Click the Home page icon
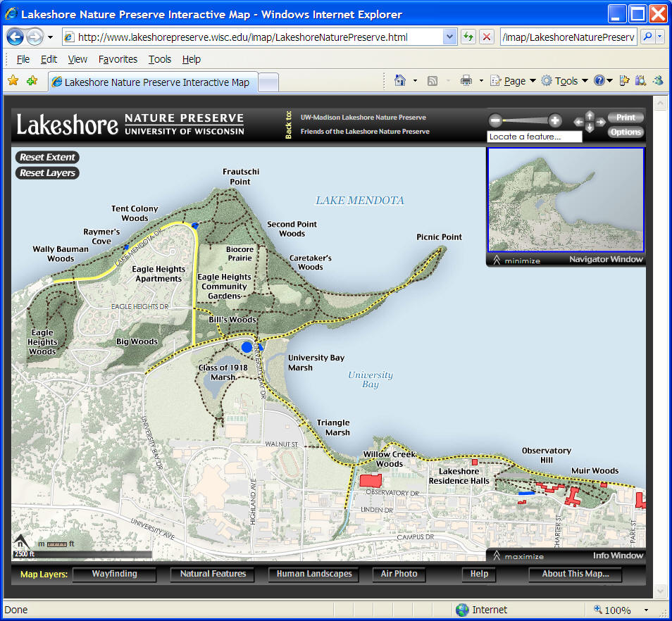The height and width of the screenshot is (621, 672). (x=400, y=80)
